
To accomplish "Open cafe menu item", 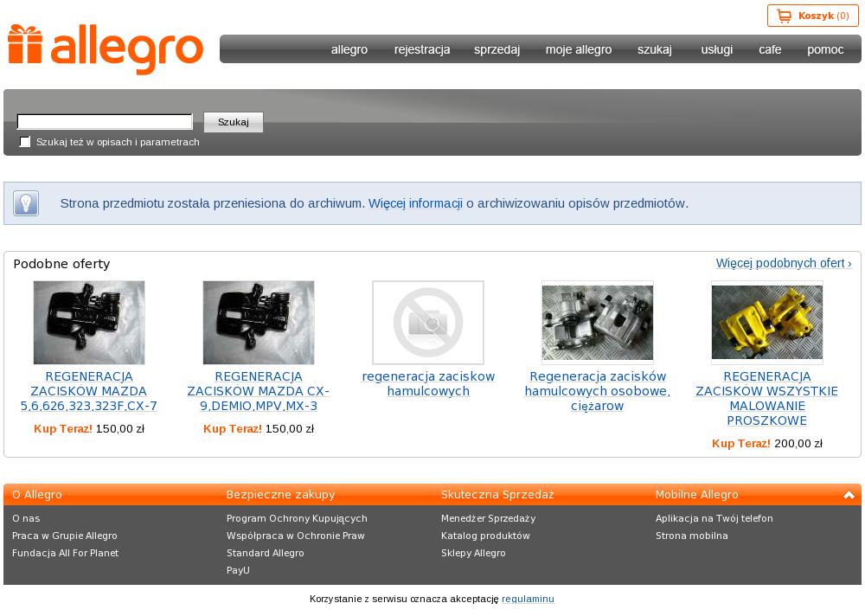I will (770, 49).
